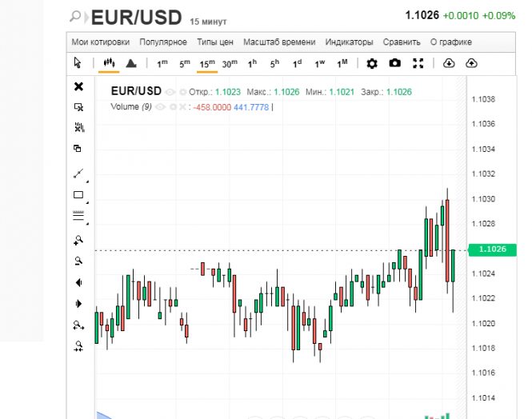Viewport: 532px width, 419px height.
Task: Select the horizontal lines Fibonacci tool
Action: click(x=78, y=215)
